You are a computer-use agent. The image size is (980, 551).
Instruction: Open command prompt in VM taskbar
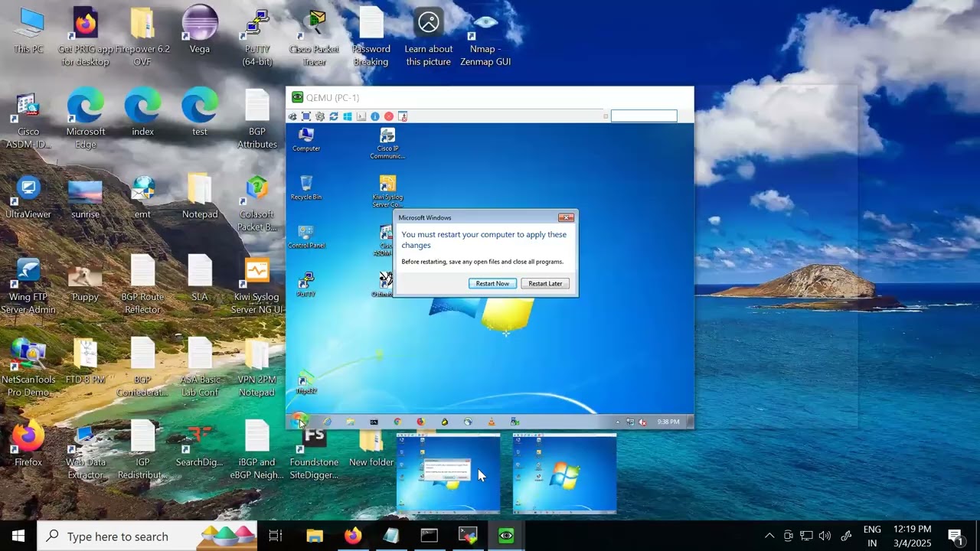[x=374, y=422]
